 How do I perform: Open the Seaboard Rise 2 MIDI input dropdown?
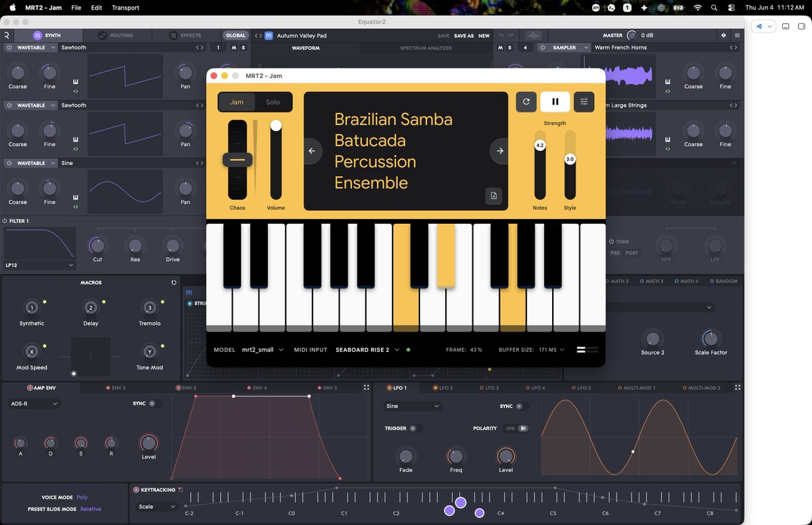(367, 350)
